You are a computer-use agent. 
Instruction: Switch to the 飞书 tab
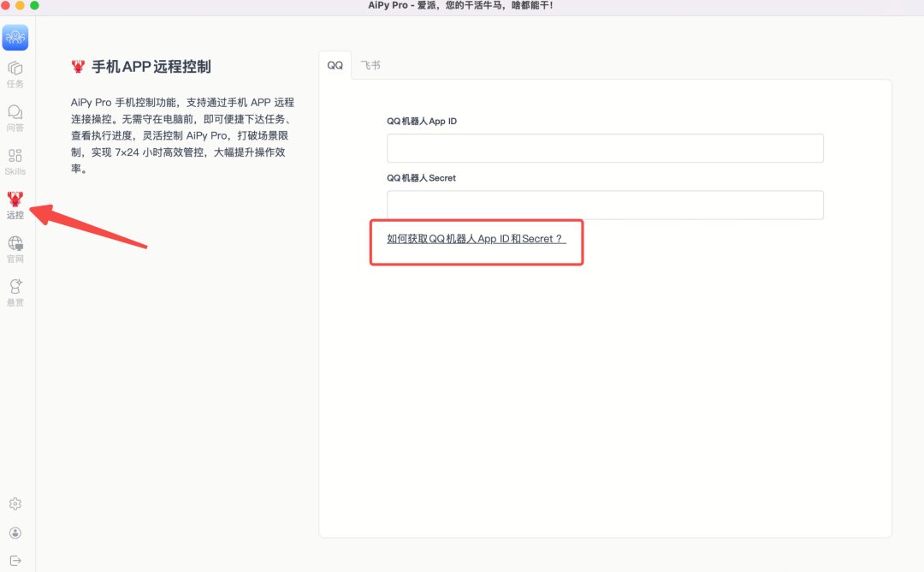click(370, 64)
